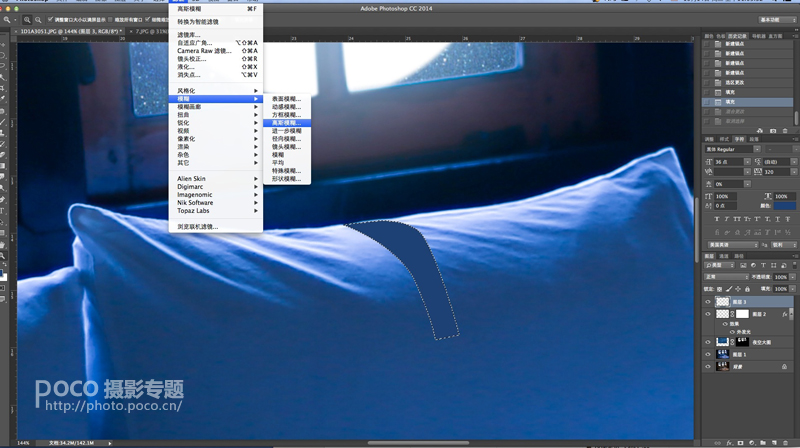The height and width of the screenshot is (448, 800).
Task: Choose 动感模糊... in blur submenu
Action: [286, 107]
